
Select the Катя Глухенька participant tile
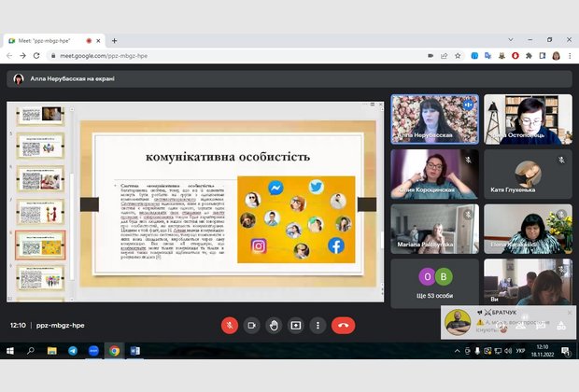click(528, 174)
